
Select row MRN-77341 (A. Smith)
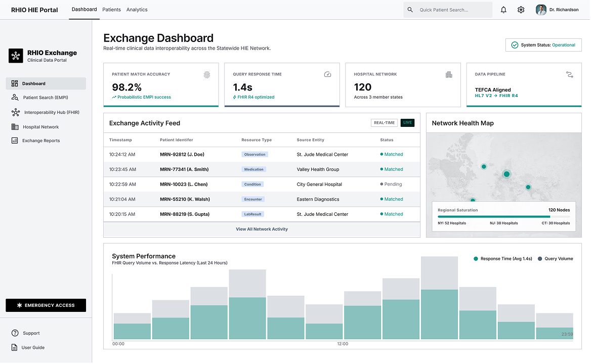tap(263, 170)
